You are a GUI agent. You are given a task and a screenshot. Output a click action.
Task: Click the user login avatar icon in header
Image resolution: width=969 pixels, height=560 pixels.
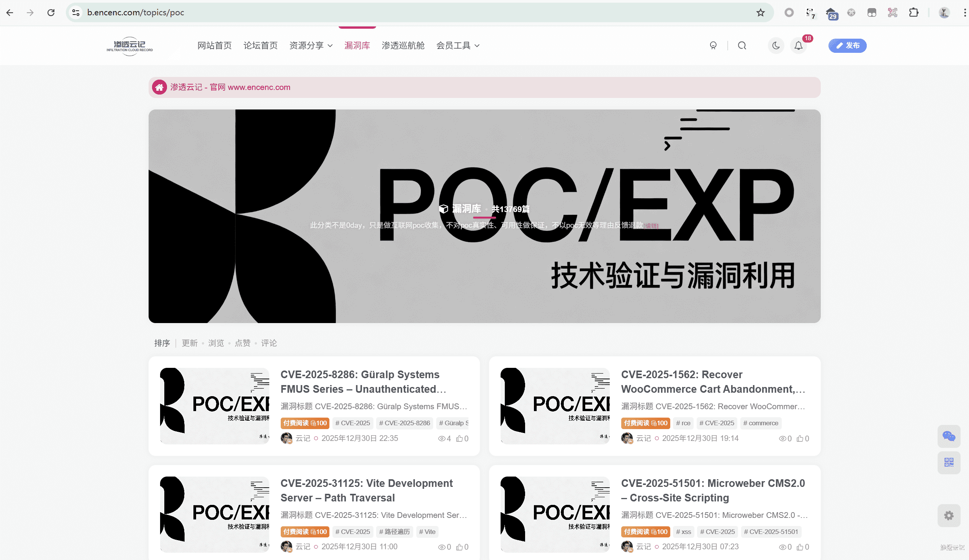click(713, 45)
